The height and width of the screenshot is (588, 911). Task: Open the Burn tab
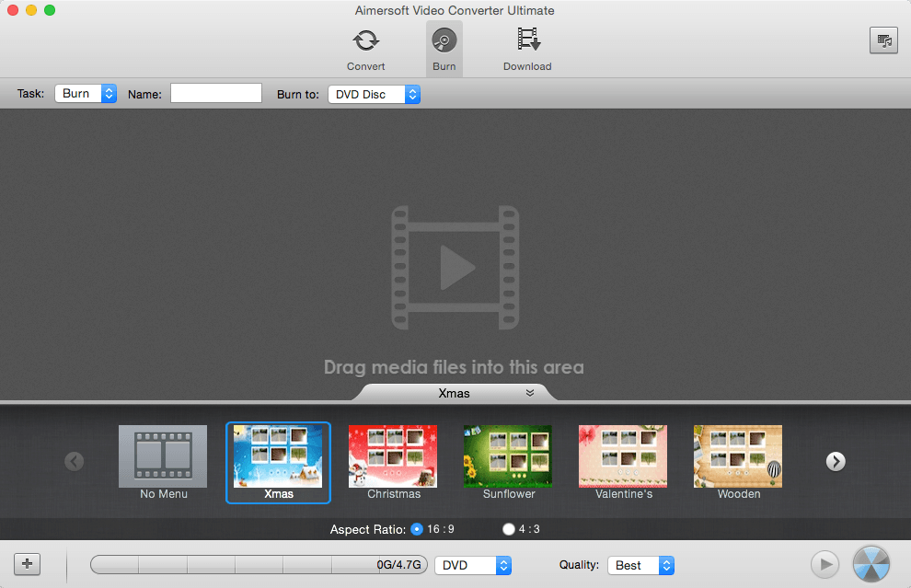pos(444,50)
